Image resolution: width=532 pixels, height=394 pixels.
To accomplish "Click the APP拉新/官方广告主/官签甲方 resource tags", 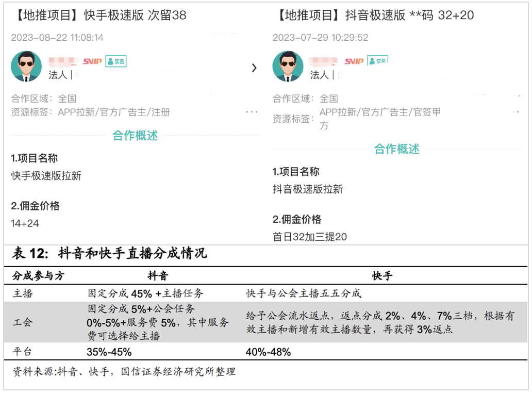I will [x=380, y=118].
